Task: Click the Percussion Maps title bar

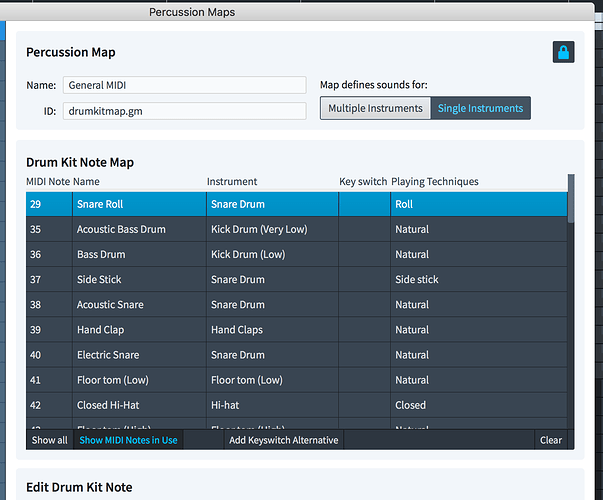Action: 296,12
